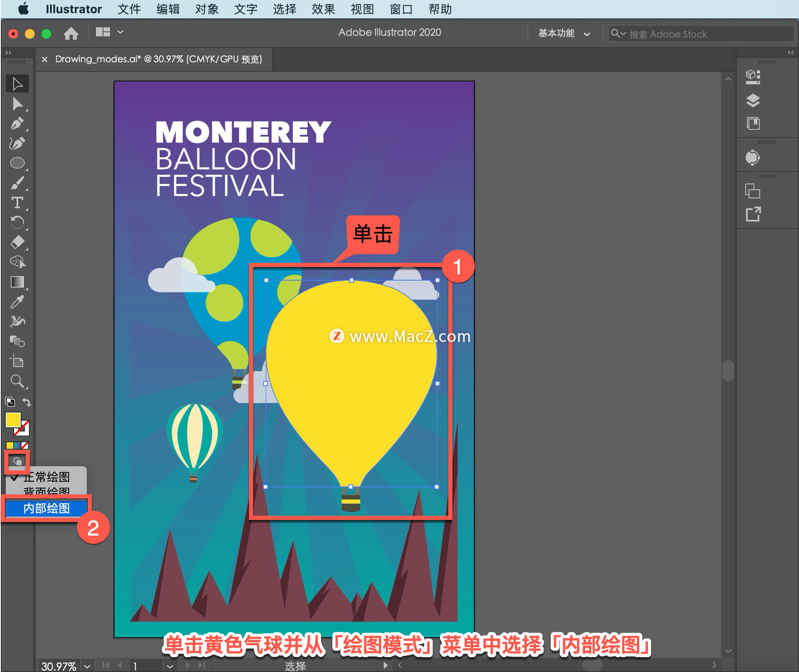799x672 pixels.
Task: Choose 内部绘图 from drawing modes menu
Action: [46, 508]
